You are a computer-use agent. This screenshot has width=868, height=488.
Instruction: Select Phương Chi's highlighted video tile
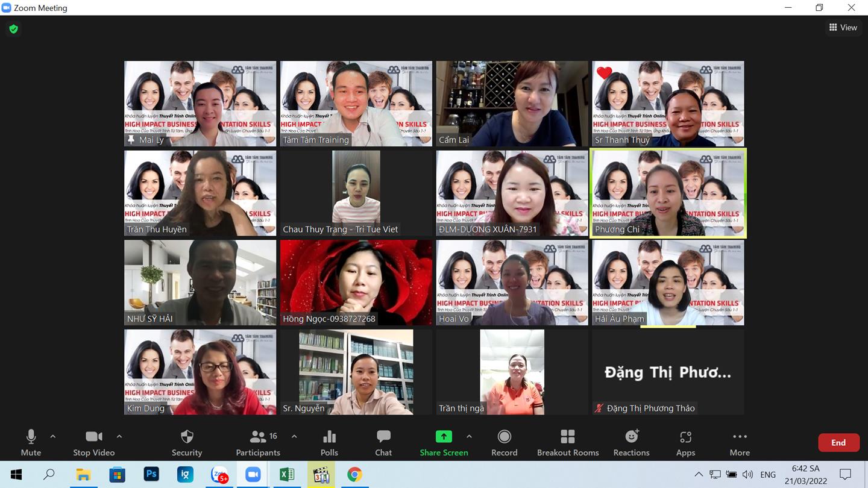coord(668,193)
